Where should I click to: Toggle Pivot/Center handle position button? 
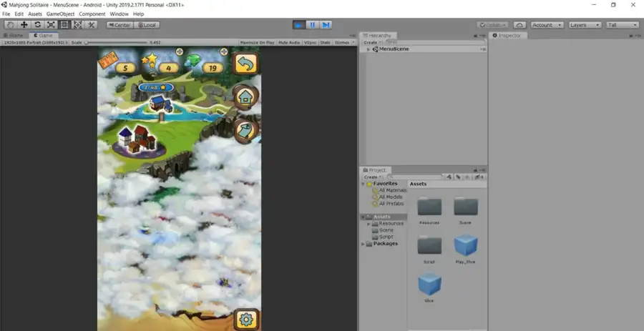coord(119,25)
